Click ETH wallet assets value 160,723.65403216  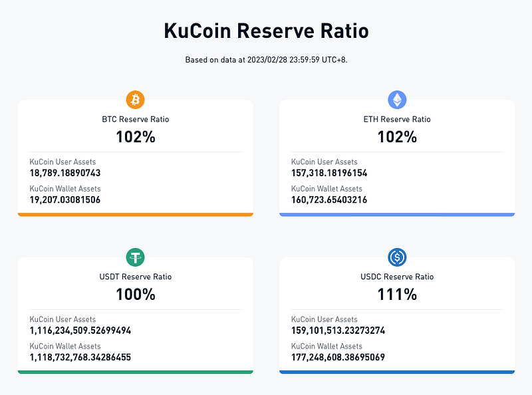pos(329,199)
